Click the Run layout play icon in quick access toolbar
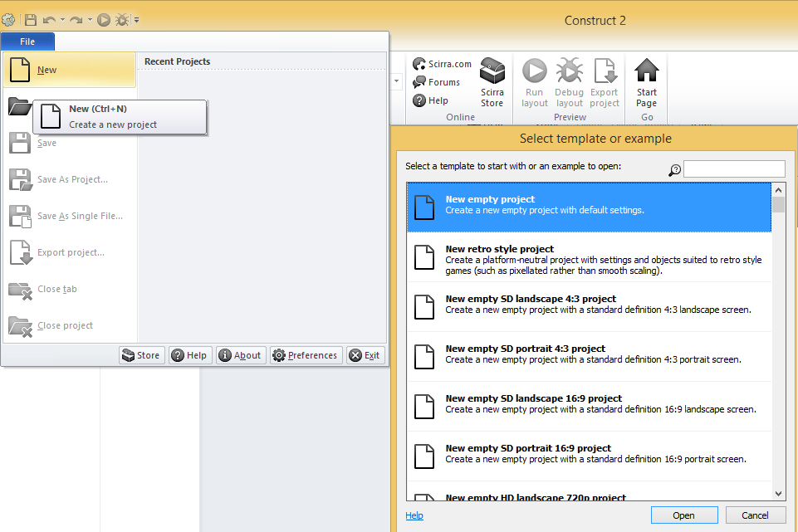This screenshot has width=798, height=532. coord(104,20)
